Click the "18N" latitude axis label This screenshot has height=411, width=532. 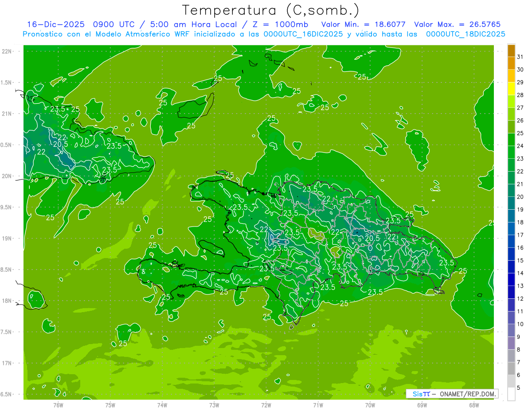click(6, 301)
